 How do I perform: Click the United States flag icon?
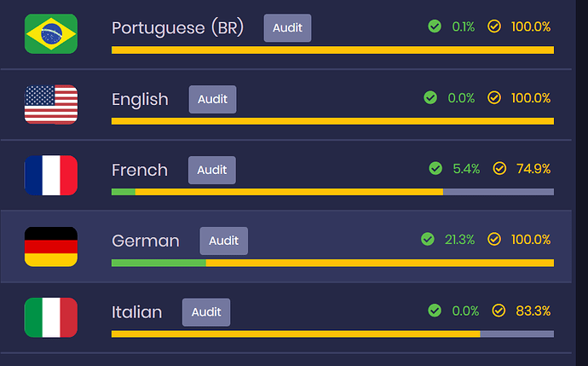pos(51,104)
